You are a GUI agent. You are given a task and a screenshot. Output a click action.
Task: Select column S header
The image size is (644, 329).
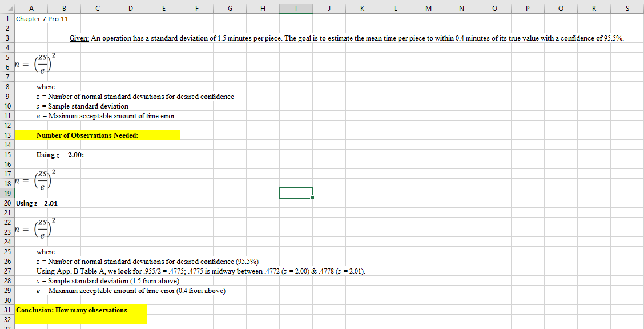[627, 8]
